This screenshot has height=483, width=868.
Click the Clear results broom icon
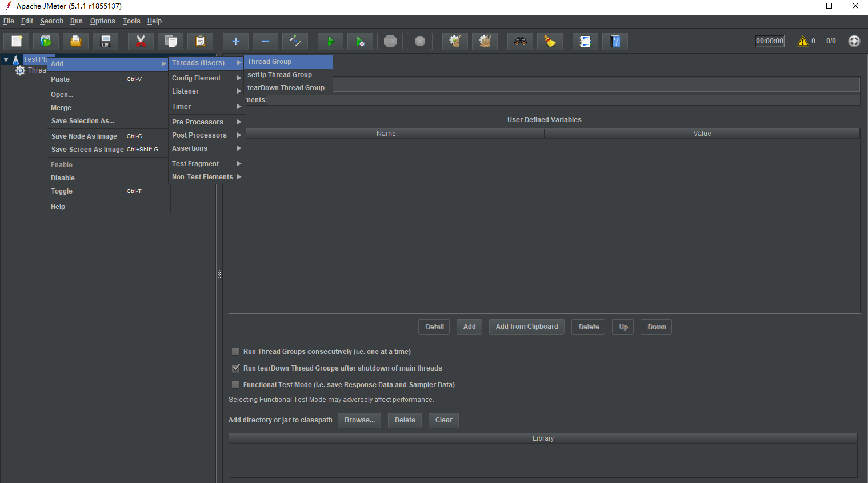[455, 41]
